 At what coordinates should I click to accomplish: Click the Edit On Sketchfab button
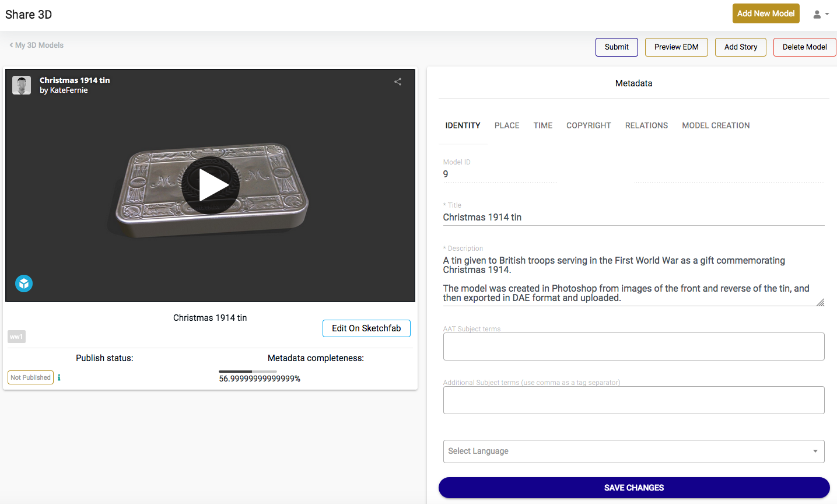(x=366, y=328)
